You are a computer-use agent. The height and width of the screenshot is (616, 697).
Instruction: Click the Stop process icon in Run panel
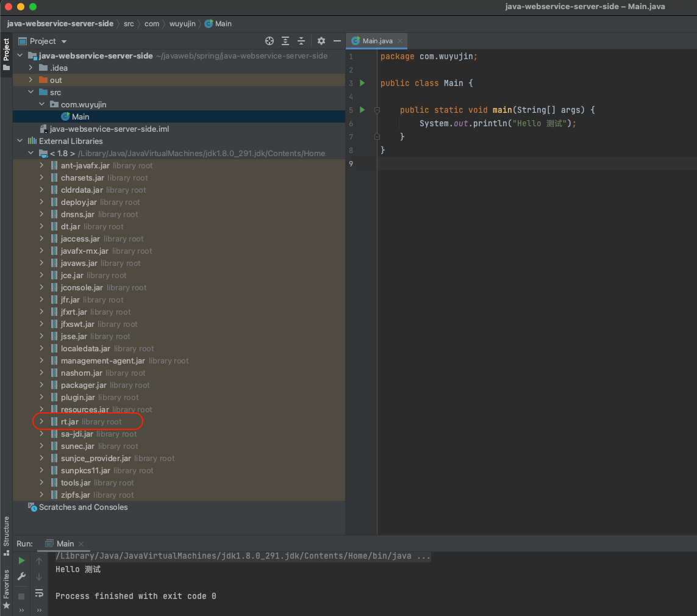[x=21, y=596]
